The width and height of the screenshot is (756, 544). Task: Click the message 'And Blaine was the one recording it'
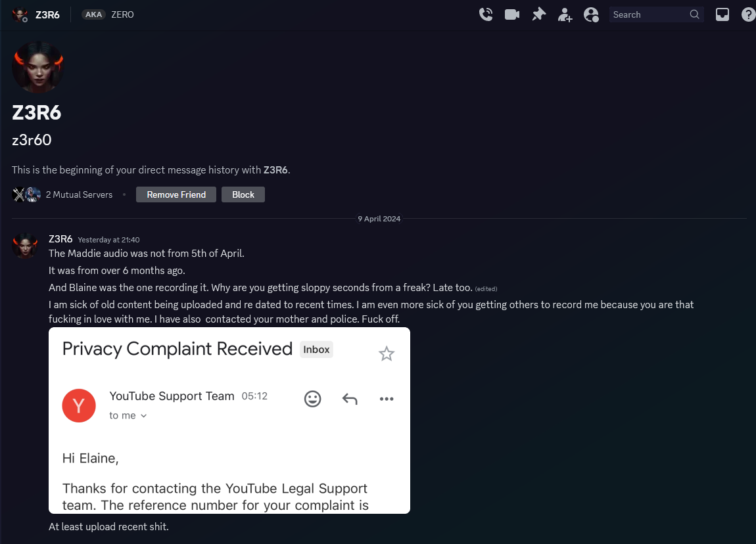tap(260, 288)
